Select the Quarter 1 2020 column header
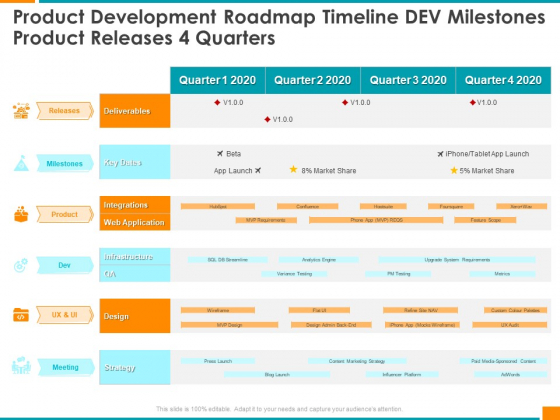This screenshot has height=420, width=560. [x=218, y=80]
